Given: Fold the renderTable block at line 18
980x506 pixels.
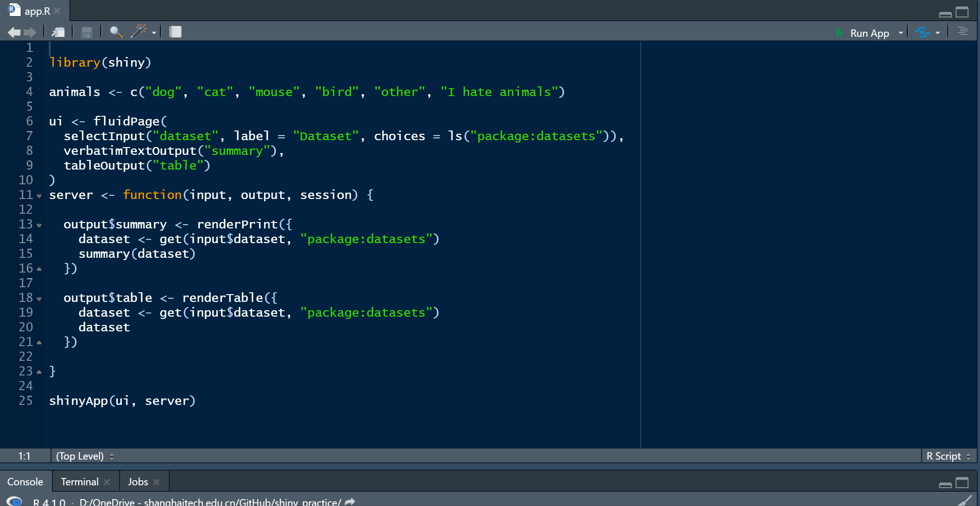Looking at the screenshot, I should coord(40,299).
